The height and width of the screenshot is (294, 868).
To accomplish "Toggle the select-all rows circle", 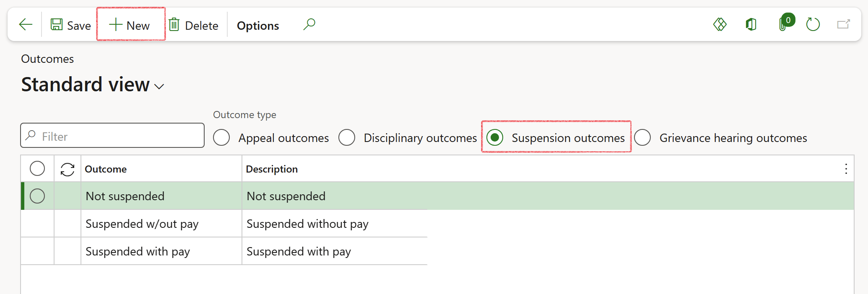I will click(37, 169).
